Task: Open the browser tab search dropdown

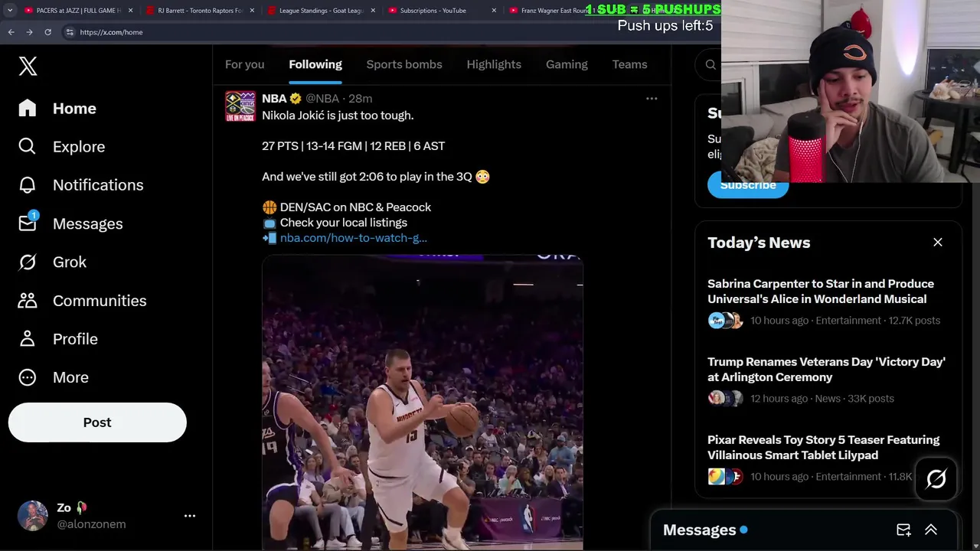Action: click(x=10, y=11)
